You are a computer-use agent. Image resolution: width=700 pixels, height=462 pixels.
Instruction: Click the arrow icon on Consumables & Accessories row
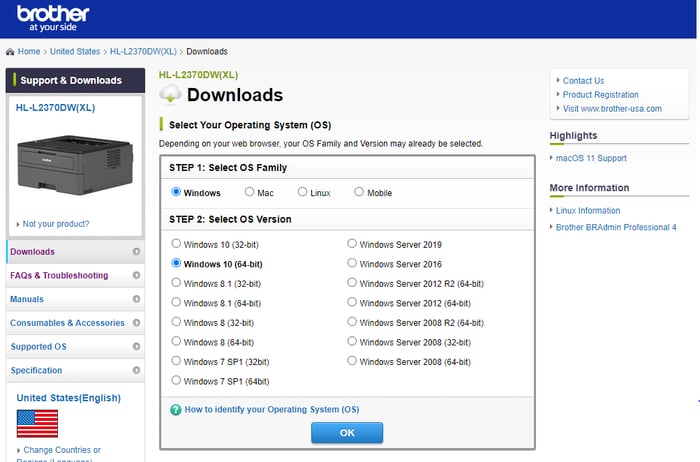click(x=136, y=322)
